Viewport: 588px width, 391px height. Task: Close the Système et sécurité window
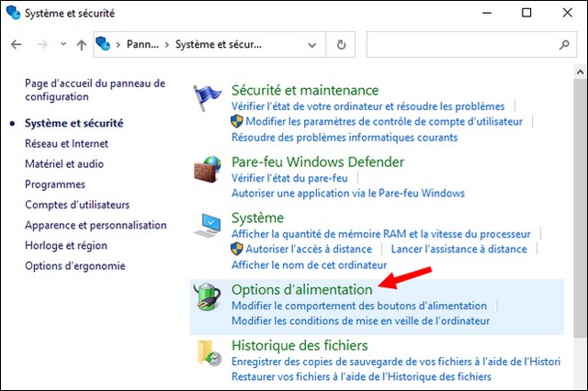pyautogui.click(x=568, y=13)
